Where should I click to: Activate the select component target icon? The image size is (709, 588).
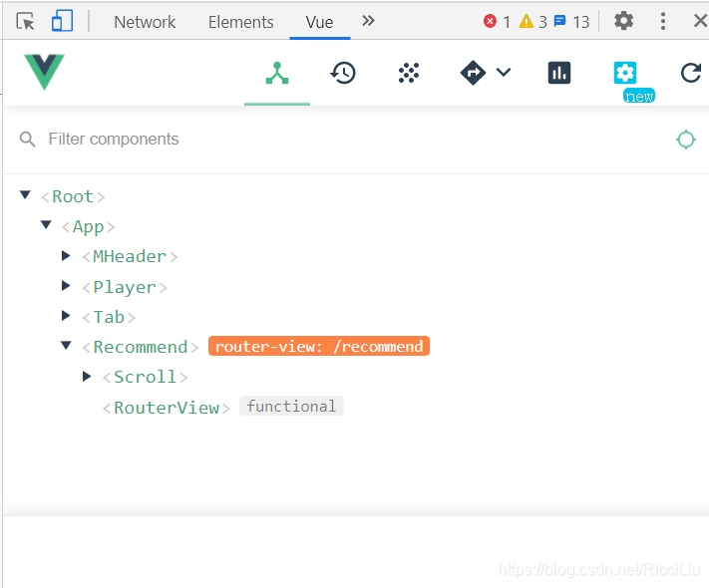[685, 140]
